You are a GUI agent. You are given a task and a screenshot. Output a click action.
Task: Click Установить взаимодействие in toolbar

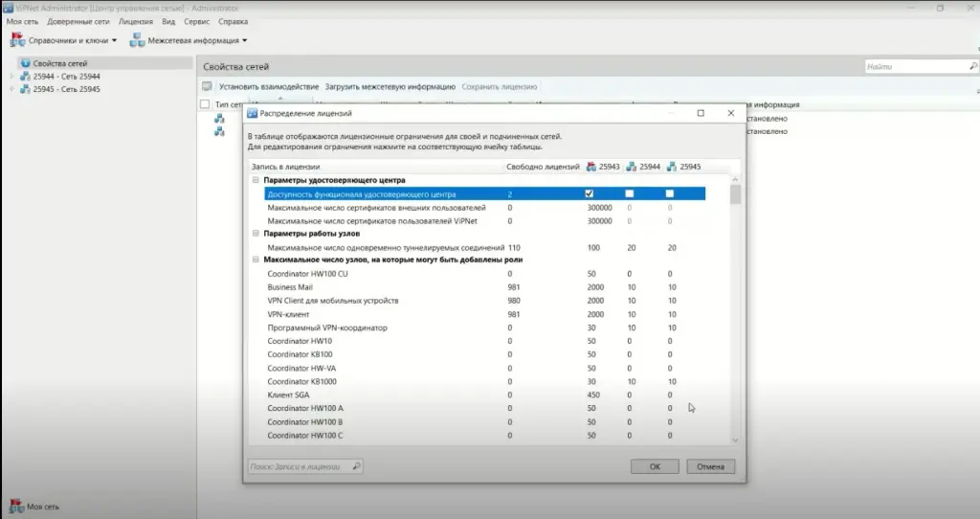point(269,87)
